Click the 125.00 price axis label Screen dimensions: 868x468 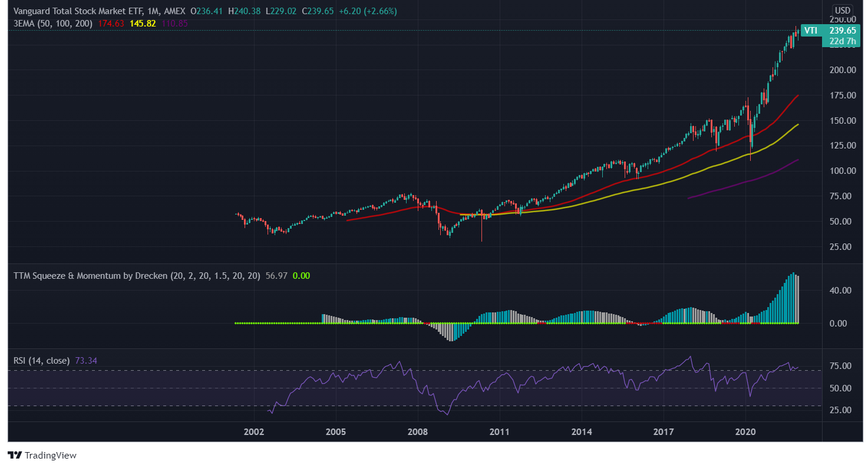pyautogui.click(x=843, y=146)
